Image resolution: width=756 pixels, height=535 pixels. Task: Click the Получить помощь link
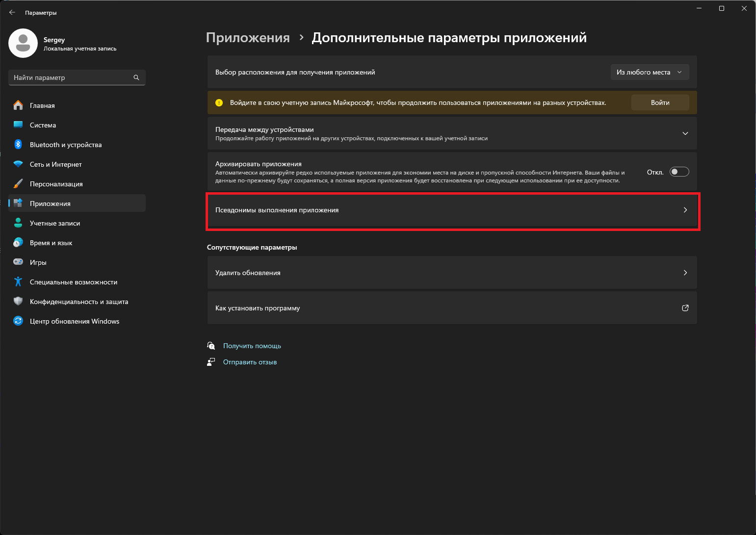coord(252,346)
